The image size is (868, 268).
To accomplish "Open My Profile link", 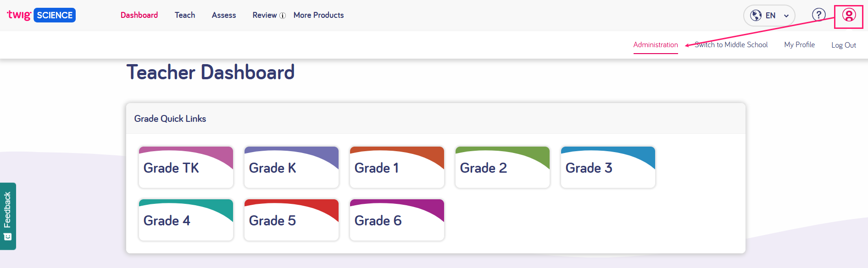I will tap(799, 45).
